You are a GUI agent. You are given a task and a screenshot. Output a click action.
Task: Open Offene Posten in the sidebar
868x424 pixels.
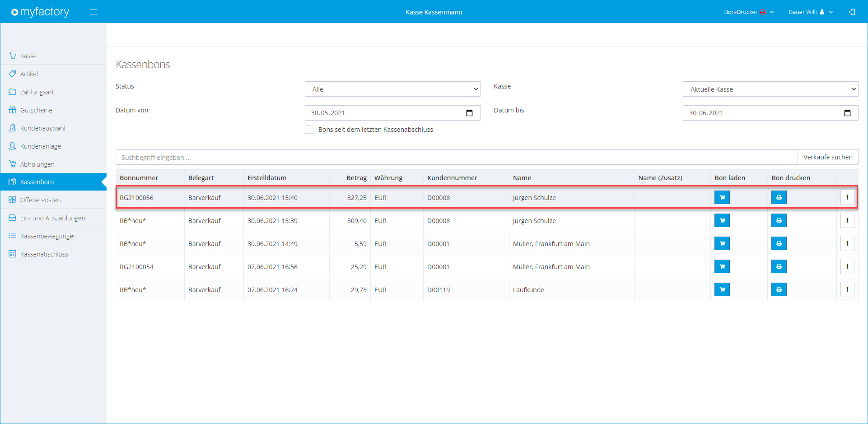point(53,200)
